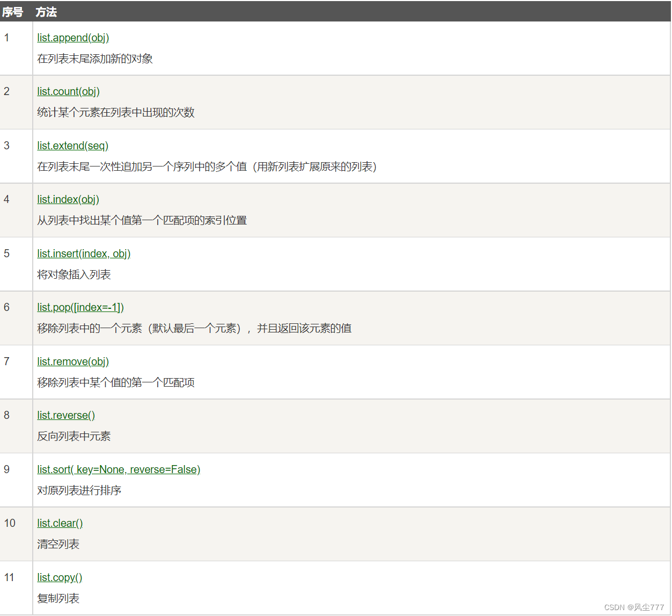Image resolution: width=672 pixels, height=616 pixels.
Task: Click description 将对象插入列表
Action: [x=74, y=274]
